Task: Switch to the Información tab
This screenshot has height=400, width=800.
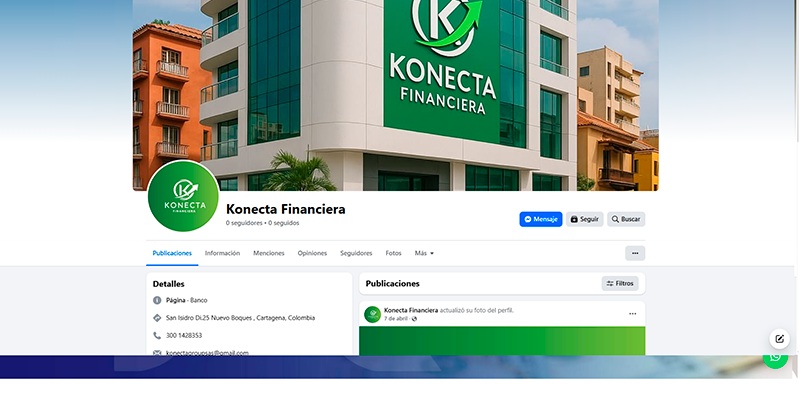Action: click(222, 253)
